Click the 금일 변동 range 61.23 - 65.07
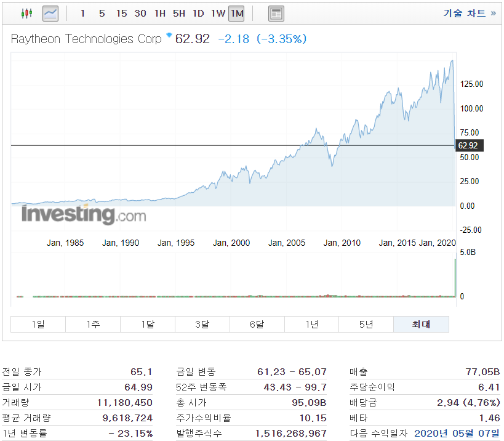 292,372
